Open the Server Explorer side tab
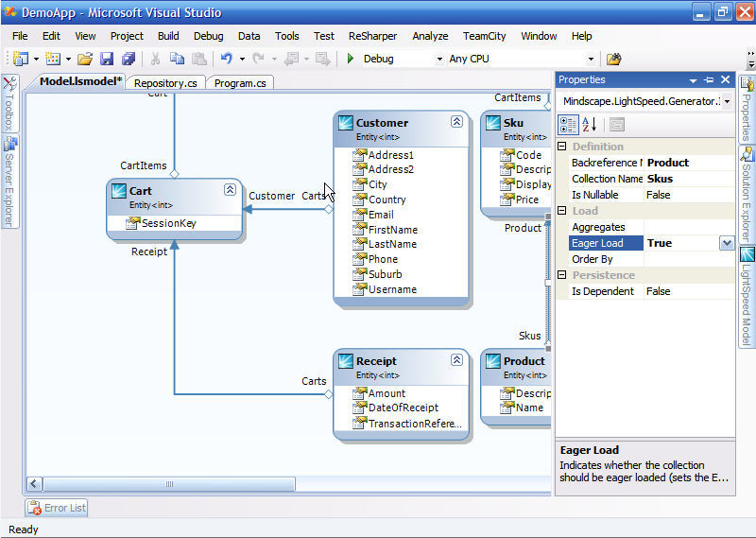This screenshot has width=756, height=538. [9, 181]
